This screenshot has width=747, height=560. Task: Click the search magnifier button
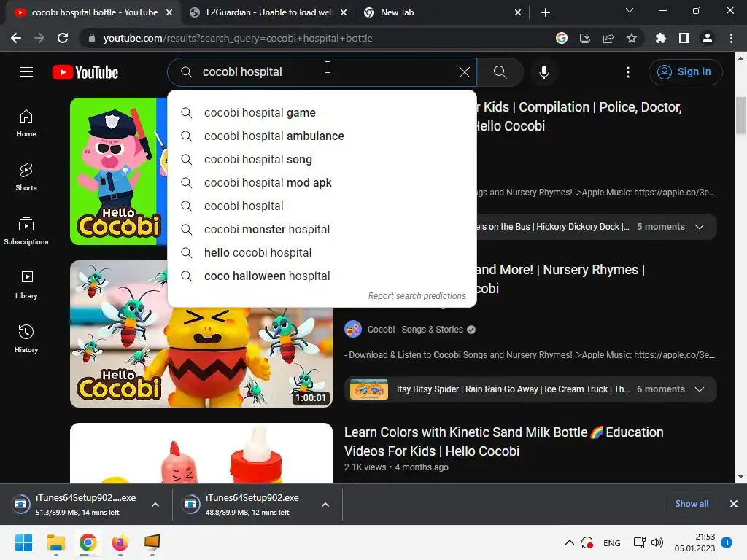point(500,72)
